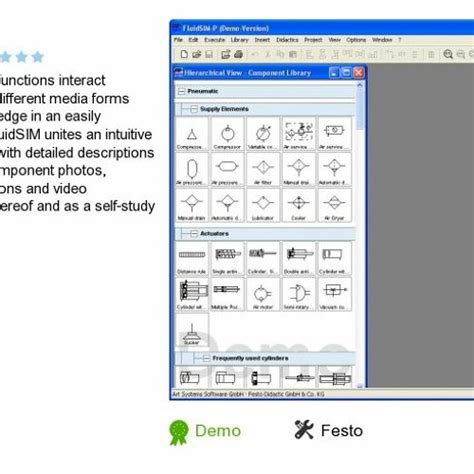474x474 pixels.
Task: Select the Air Dryer component
Action: pos(334,205)
